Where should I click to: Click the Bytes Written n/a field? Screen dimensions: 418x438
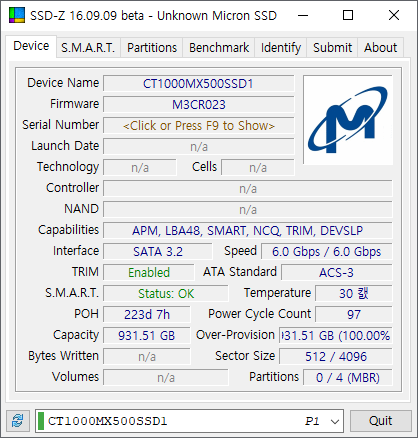point(147,357)
